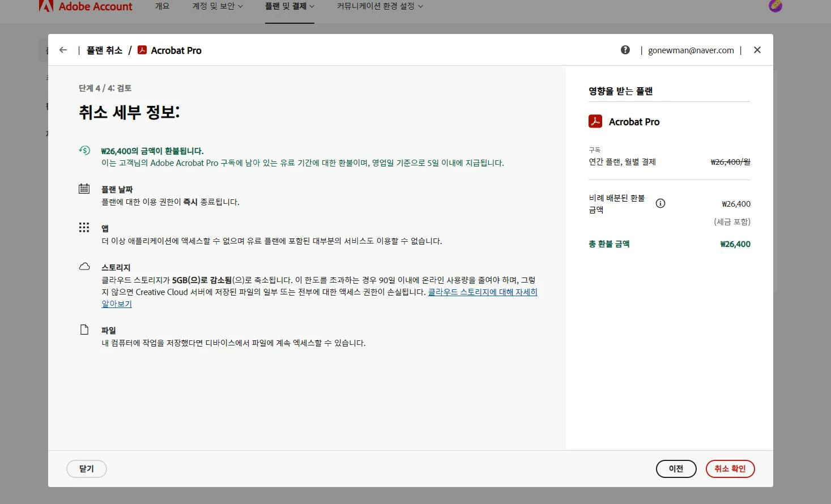Image resolution: width=831 pixels, height=504 pixels.
Task: Click the gonewman@naver.com email text
Action: pyautogui.click(x=691, y=50)
